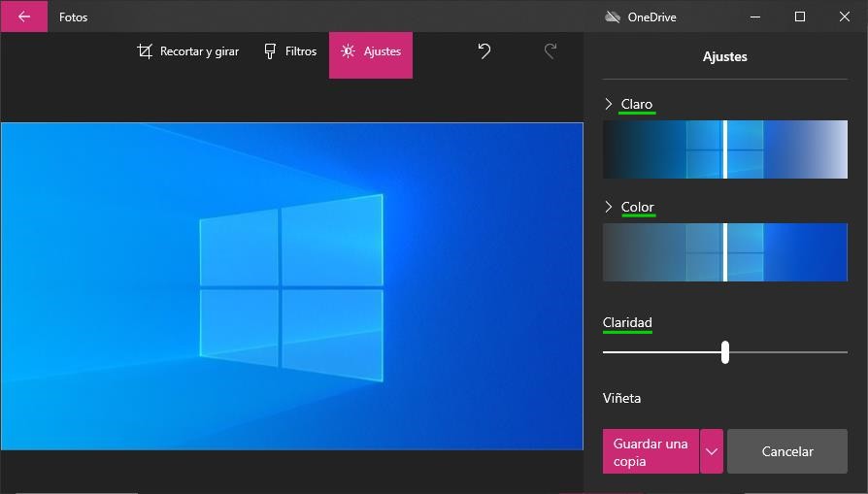Expand the Color section chevron
Viewport: 868px width, 494px height.
609,207
